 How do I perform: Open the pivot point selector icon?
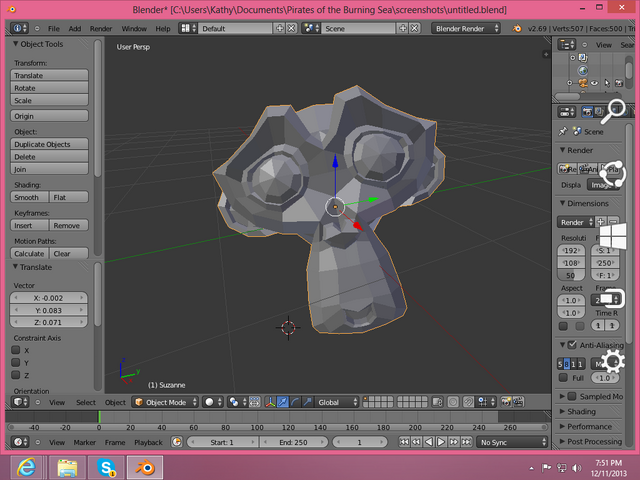[237, 402]
